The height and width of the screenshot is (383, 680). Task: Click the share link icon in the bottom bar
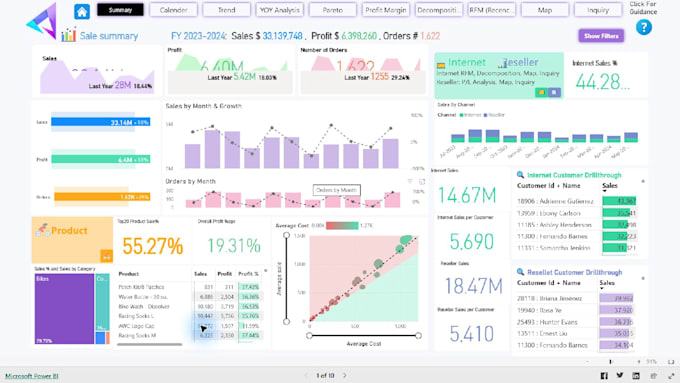[x=654, y=376]
